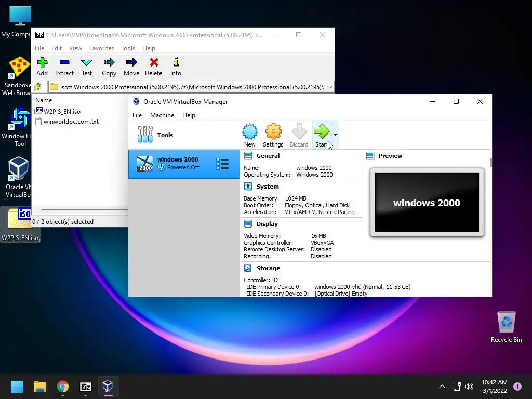Open 7-Zip Favorites menu

pos(101,48)
